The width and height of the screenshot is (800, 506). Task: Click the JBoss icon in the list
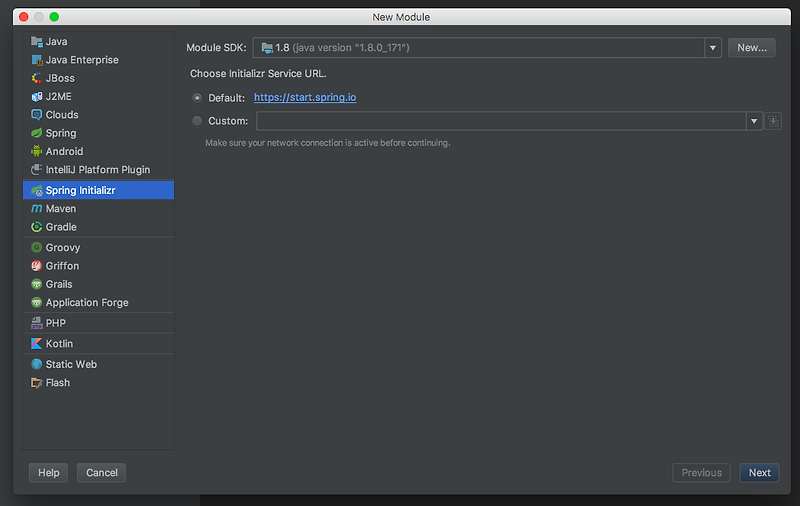click(x=37, y=79)
